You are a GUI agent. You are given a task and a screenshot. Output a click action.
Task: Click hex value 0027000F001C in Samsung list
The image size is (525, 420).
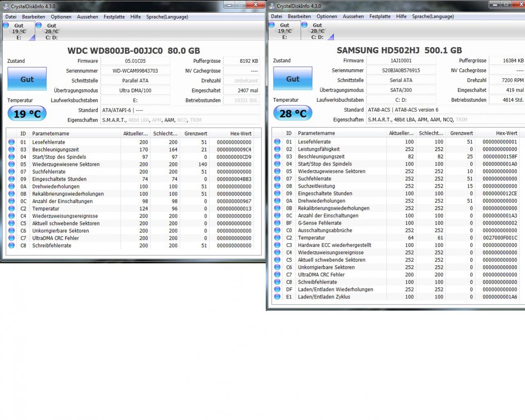[x=500, y=238]
